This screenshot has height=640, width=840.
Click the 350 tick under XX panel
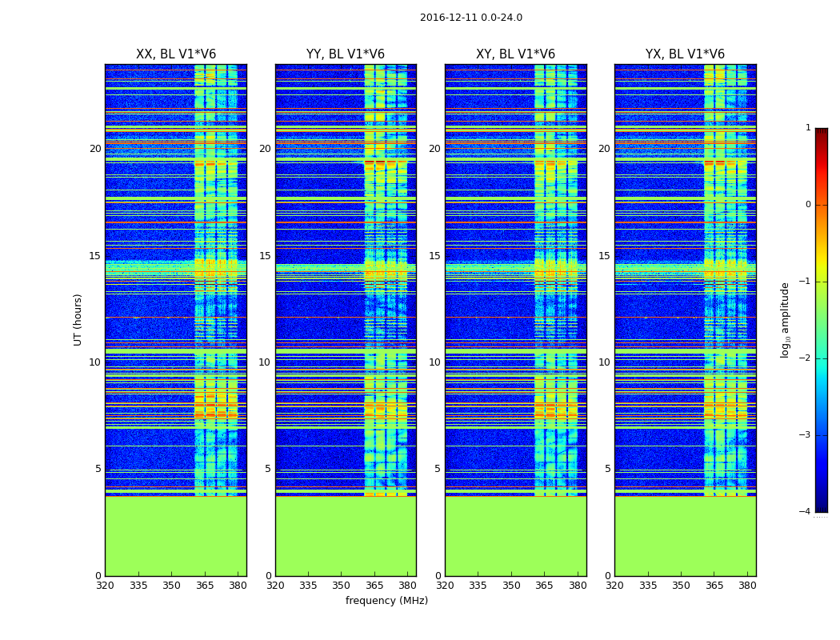171,586
